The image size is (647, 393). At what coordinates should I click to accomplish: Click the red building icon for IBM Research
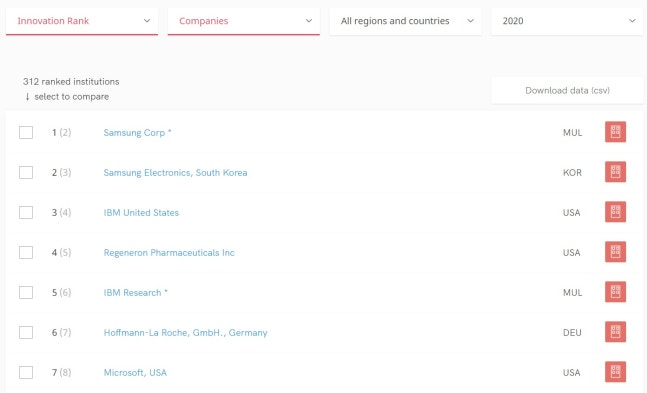point(615,292)
